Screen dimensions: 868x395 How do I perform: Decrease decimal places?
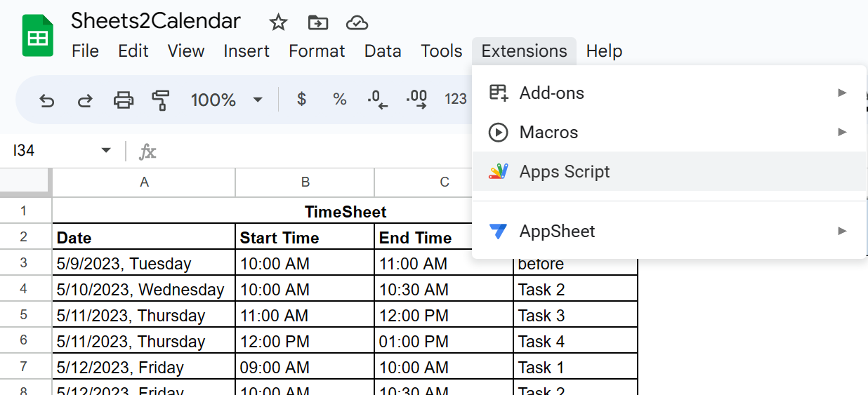[x=378, y=100]
